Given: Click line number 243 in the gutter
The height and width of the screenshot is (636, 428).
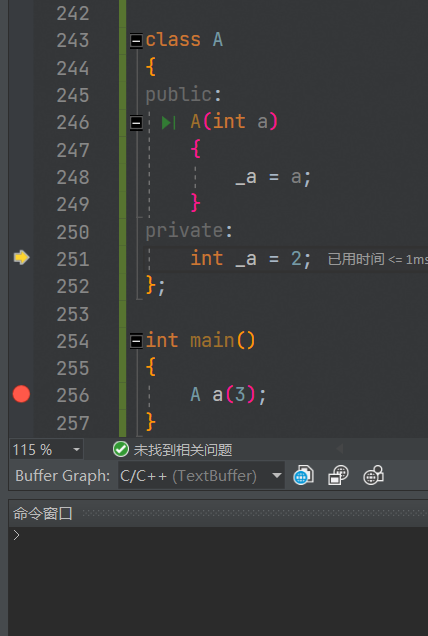Looking at the screenshot, I should (x=73, y=41).
